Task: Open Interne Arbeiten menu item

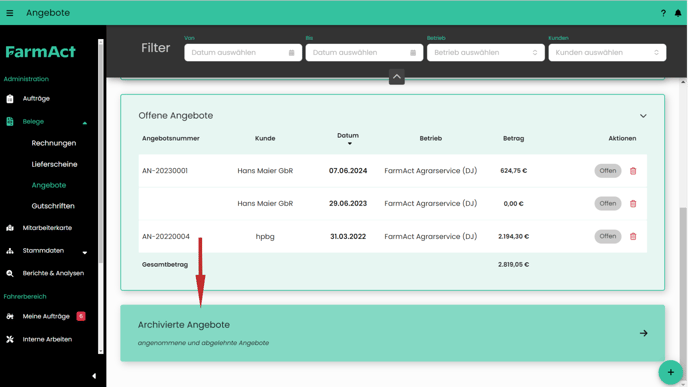Action: click(x=47, y=339)
